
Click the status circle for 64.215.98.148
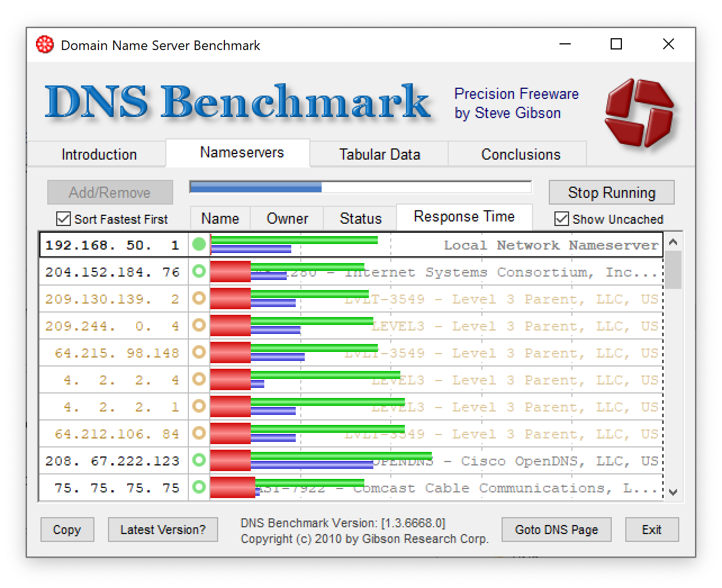pyautogui.click(x=199, y=352)
